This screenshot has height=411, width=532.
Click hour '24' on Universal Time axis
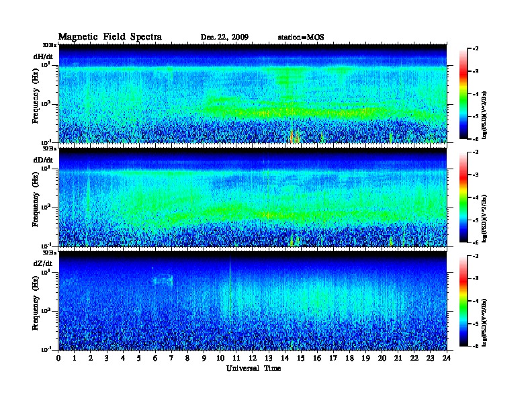(x=447, y=359)
